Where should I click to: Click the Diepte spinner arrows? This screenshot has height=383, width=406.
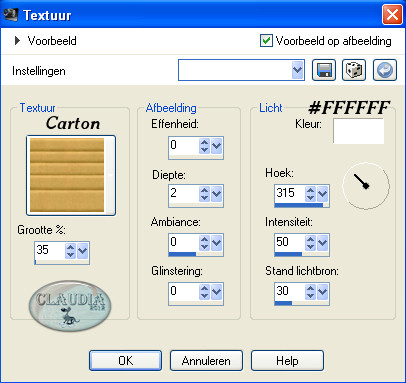tap(204, 194)
